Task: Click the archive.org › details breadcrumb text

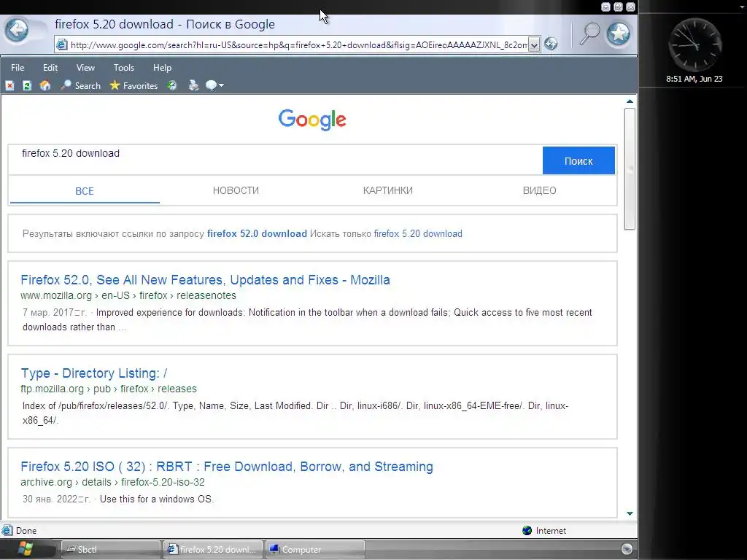Action: (x=112, y=482)
